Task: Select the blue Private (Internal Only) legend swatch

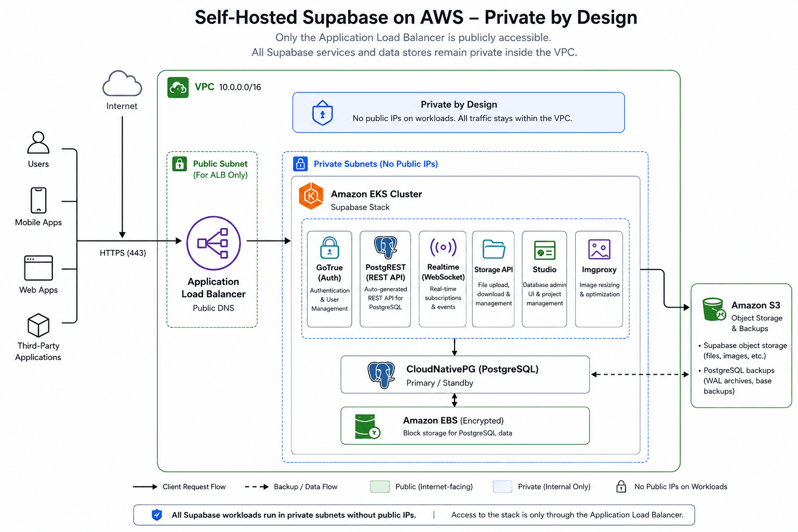Action: point(502,487)
